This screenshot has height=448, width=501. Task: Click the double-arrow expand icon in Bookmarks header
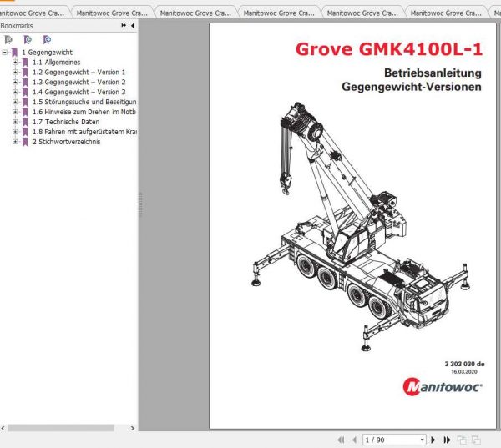pyautogui.click(x=124, y=26)
